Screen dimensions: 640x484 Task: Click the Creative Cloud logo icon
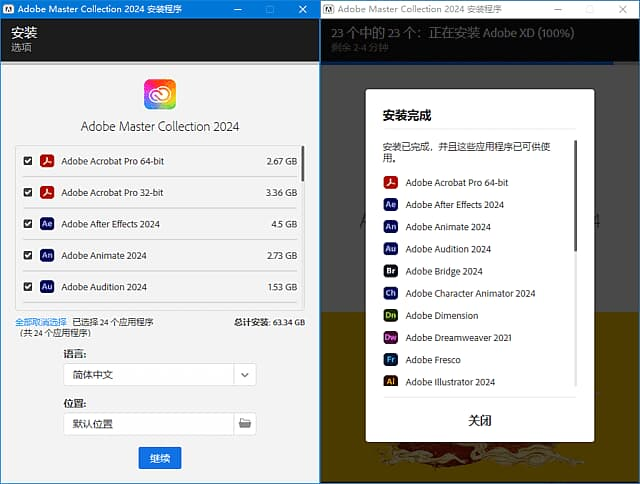coord(160,95)
